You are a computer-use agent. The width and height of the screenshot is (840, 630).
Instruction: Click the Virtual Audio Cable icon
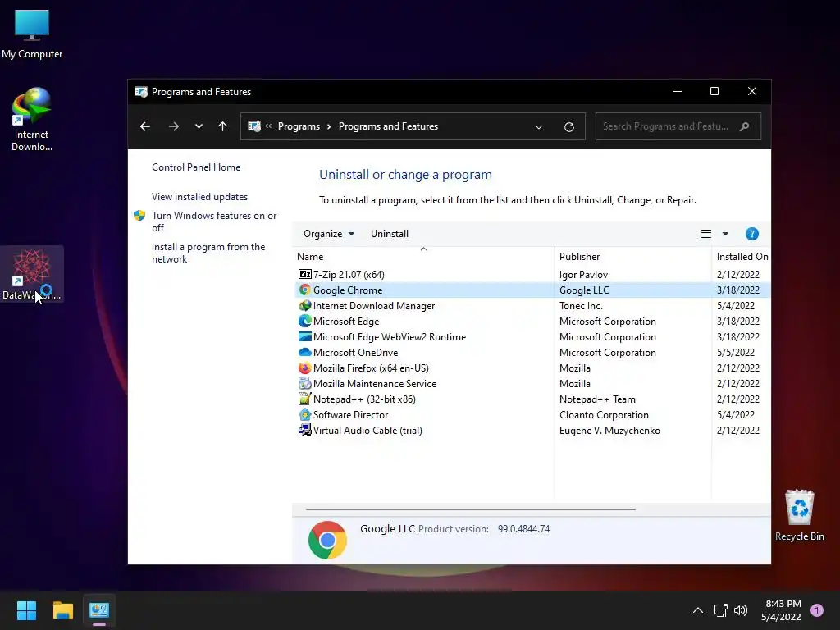[305, 430]
